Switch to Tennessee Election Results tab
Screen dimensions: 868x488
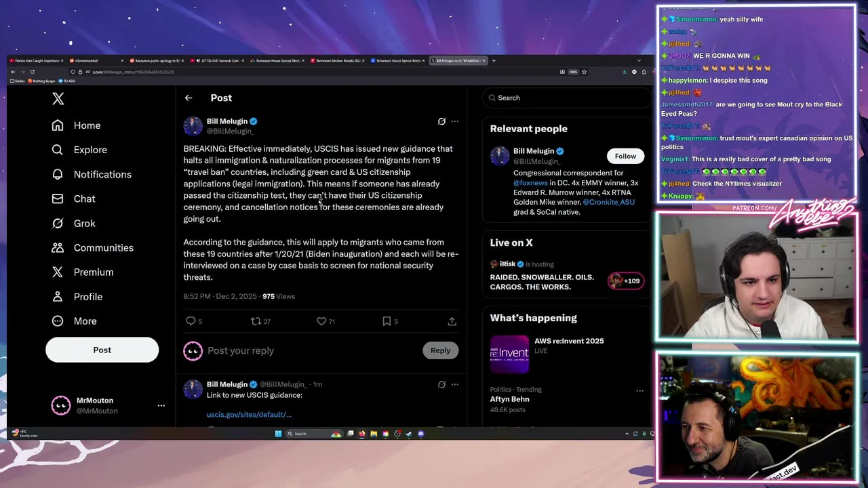(x=338, y=60)
